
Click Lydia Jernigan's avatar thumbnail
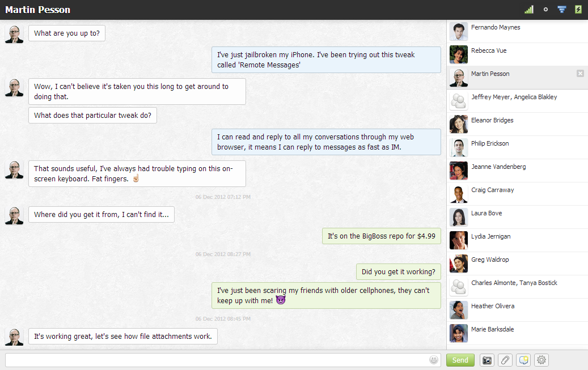(x=458, y=240)
